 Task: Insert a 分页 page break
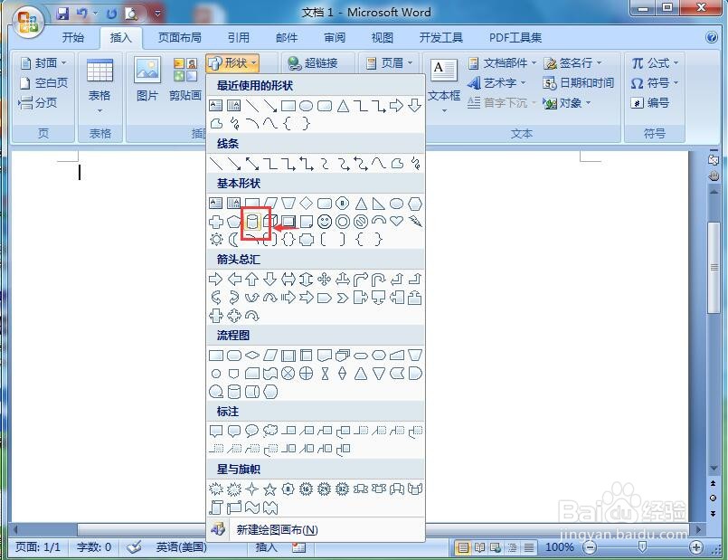coord(38,102)
